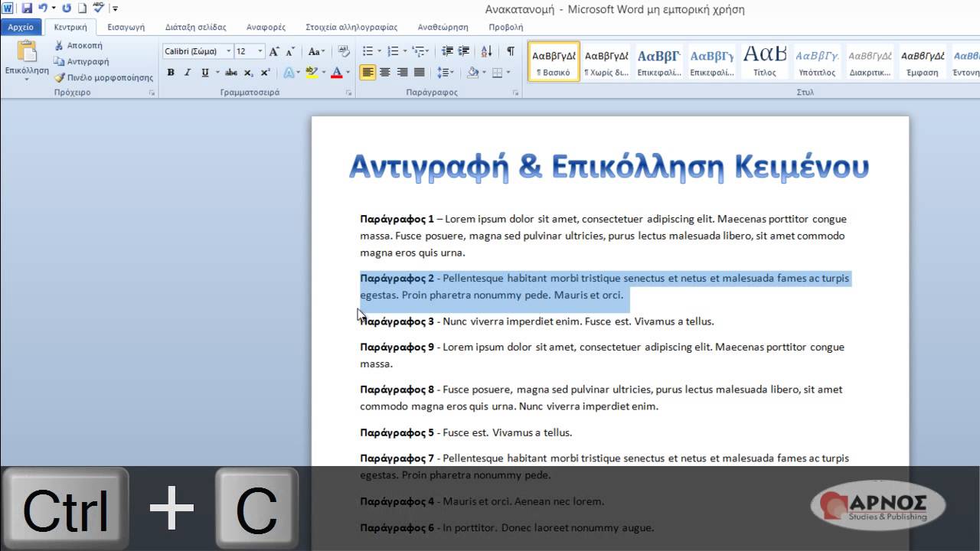980x551 pixels.
Task: Open the Αρχείο file tab
Action: 21,27
